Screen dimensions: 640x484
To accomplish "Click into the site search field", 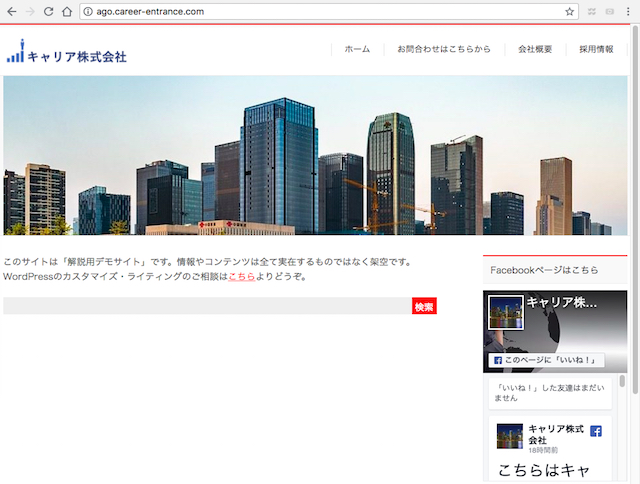I will point(207,306).
